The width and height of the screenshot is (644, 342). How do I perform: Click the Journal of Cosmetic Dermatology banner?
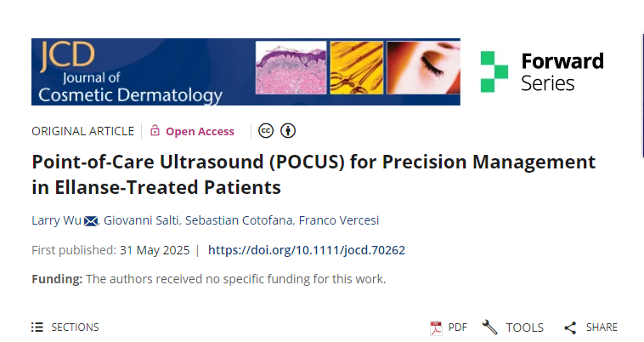246,72
